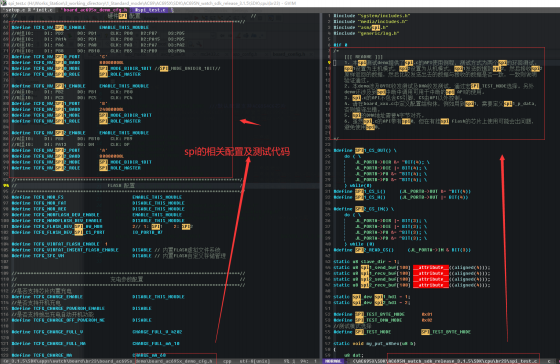The height and width of the screenshot is (364, 560).
Task: Click the SPI1_CS_L() macro line
Action: pos(402,191)
